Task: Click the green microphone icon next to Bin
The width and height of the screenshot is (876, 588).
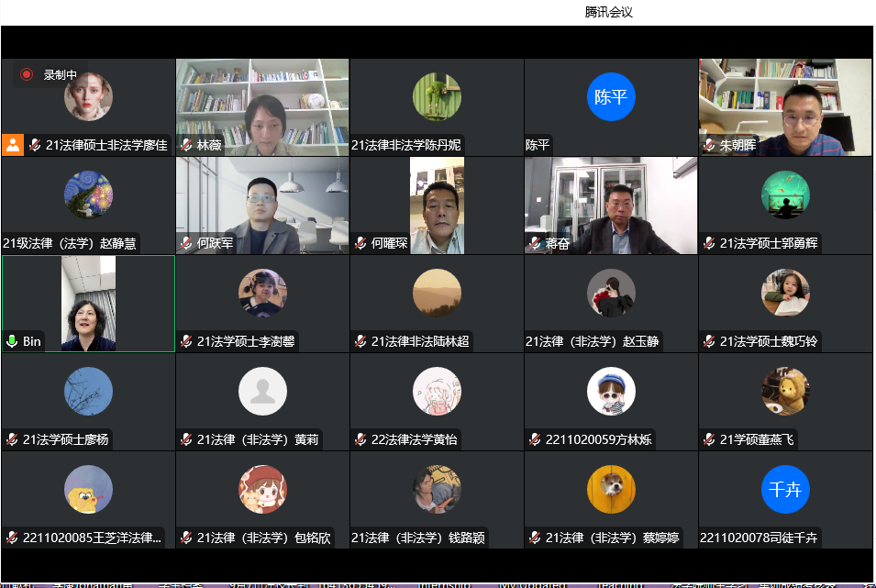Action: pyautogui.click(x=12, y=341)
